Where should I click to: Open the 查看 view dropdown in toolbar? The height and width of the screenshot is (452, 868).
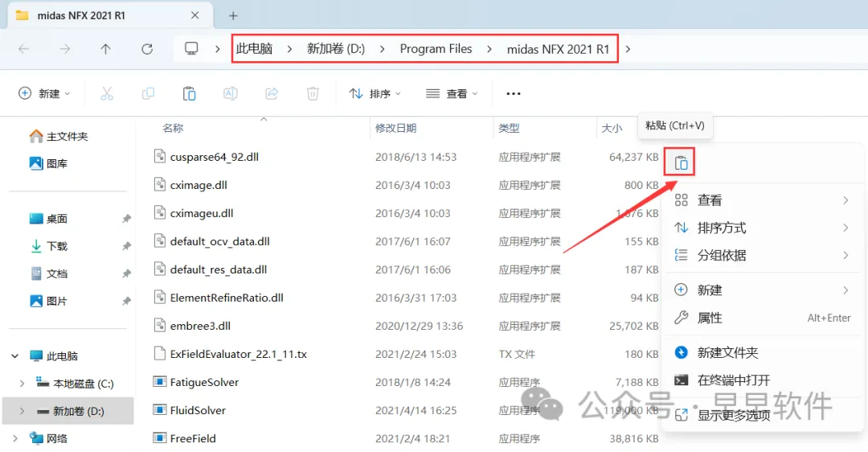tap(451, 93)
